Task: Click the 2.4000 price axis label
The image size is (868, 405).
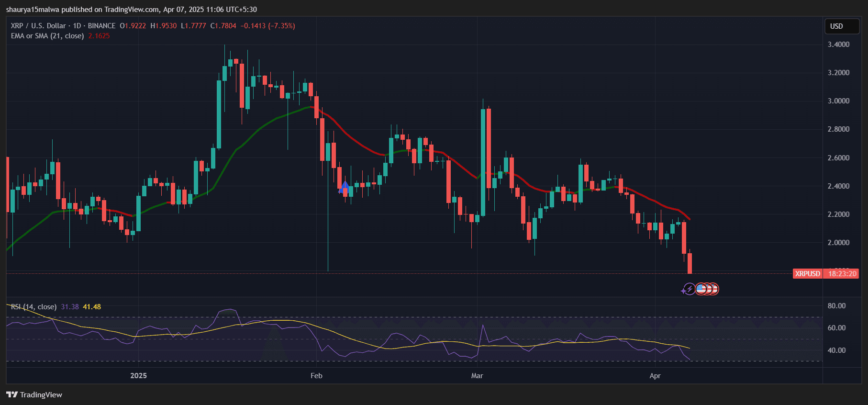Action: pyautogui.click(x=838, y=186)
